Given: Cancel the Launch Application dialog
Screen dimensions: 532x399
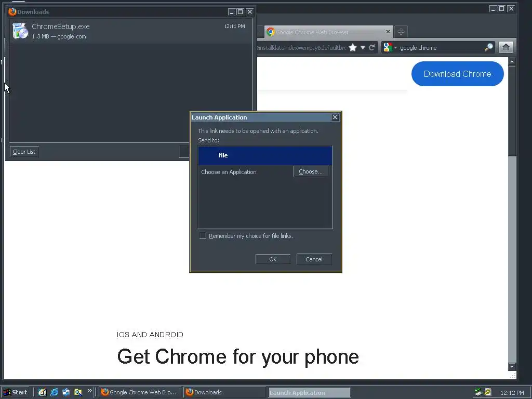Looking at the screenshot, I should click(x=314, y=259).
